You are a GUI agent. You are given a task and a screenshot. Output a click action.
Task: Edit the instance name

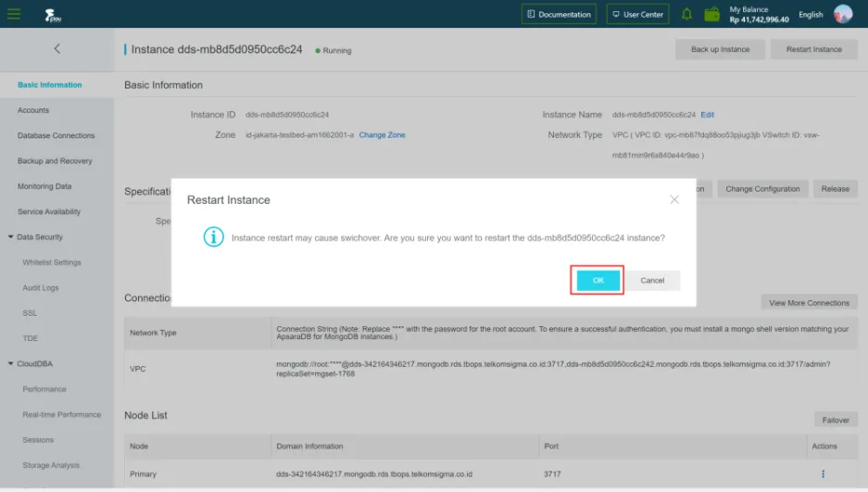pos(707,115)
